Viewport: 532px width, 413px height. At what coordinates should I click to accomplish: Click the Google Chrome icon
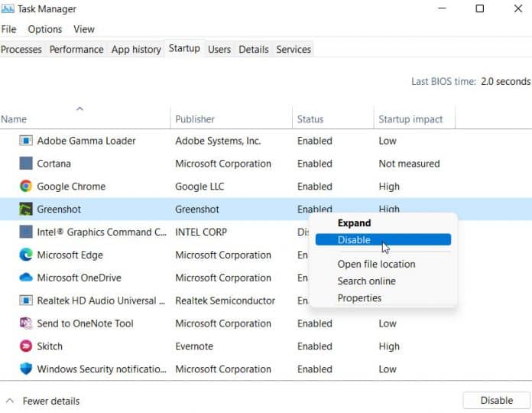(x=26, y=187)
